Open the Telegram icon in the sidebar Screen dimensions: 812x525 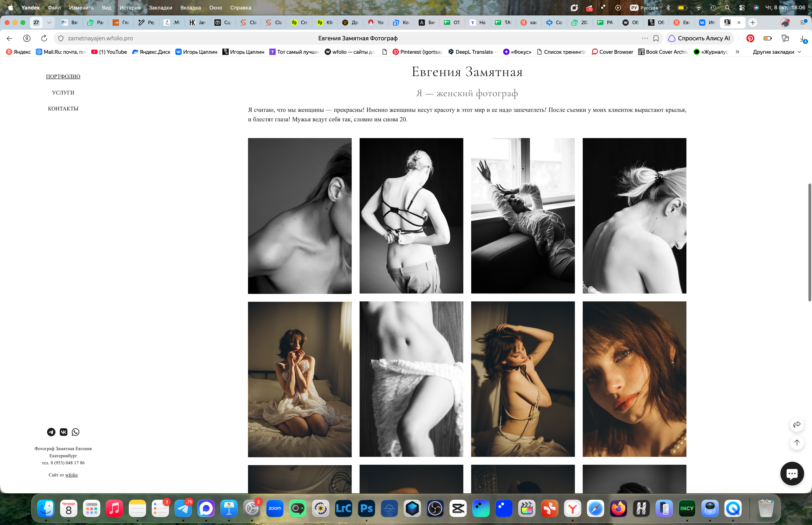[51, 432]
